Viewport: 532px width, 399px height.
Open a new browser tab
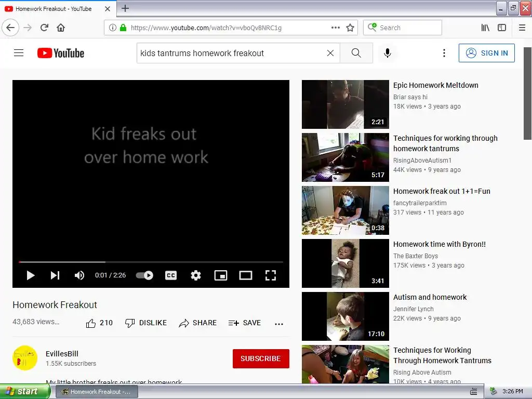coord(125,8)
